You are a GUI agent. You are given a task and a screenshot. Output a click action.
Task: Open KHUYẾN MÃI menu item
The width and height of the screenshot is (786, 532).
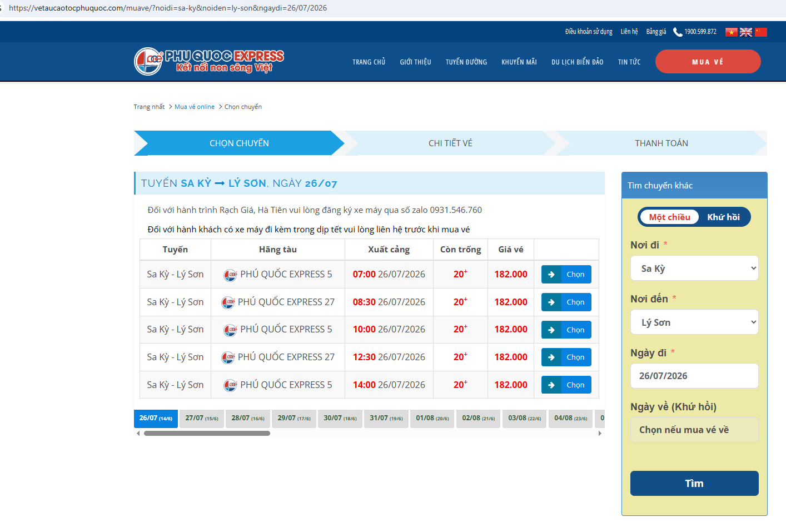click(x=519, y=62)
